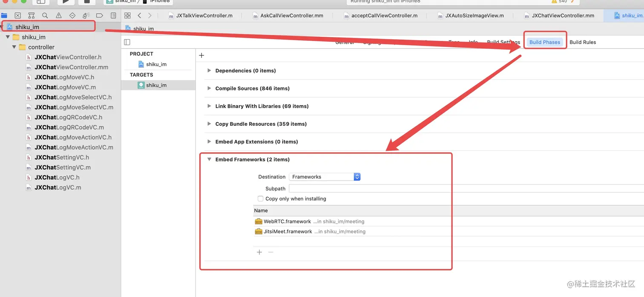
Task: Open JXChatViewController.h file
Action: coord(68,57)
